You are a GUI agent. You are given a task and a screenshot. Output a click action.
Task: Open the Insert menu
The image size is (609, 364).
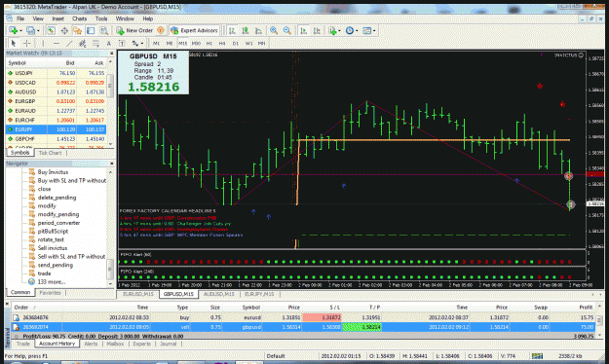coord(57,18)
